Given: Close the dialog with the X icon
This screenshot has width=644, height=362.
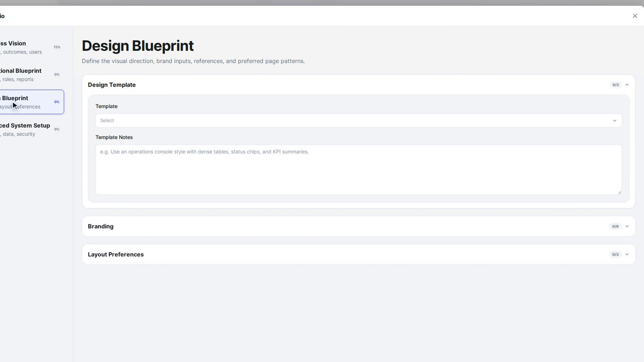Looking at the screenshot, I should 635,16.
